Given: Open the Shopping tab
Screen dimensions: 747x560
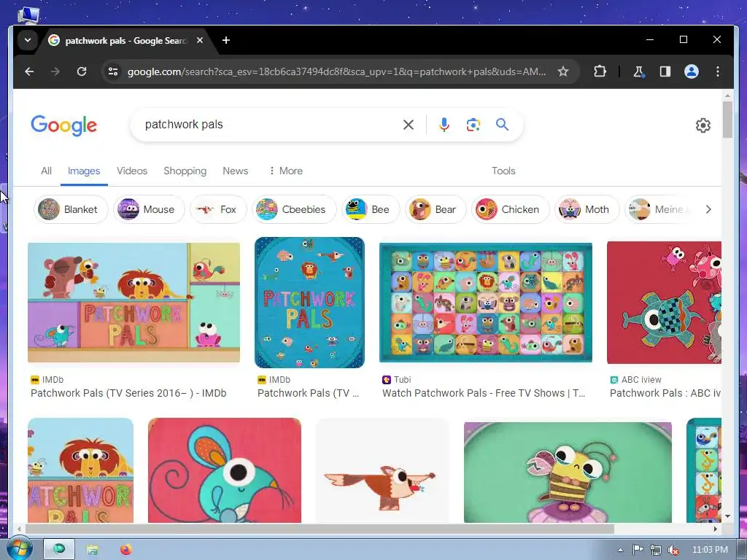Looking at the screenshot, I should tap(185, 171).
